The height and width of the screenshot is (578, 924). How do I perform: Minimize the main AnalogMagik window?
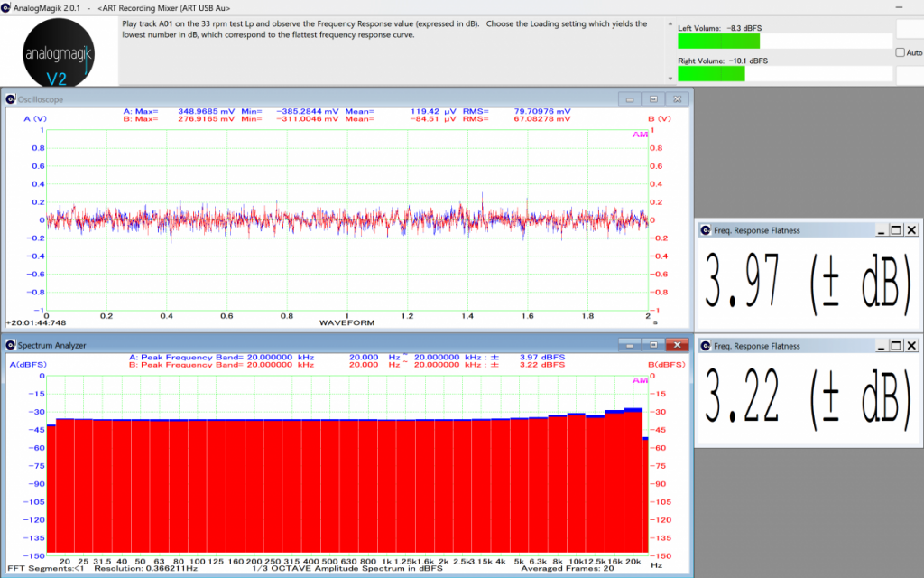point(899,7)
